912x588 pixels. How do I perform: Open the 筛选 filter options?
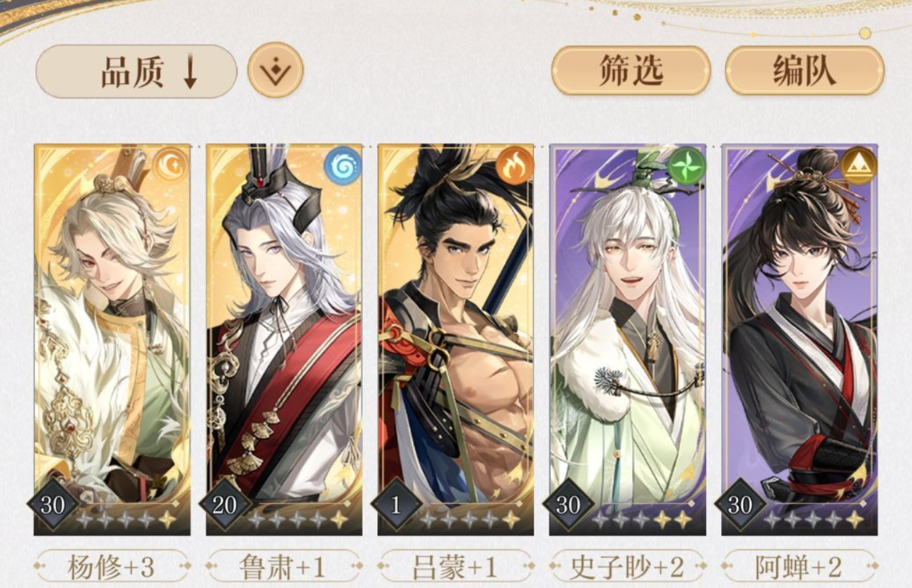631,71
